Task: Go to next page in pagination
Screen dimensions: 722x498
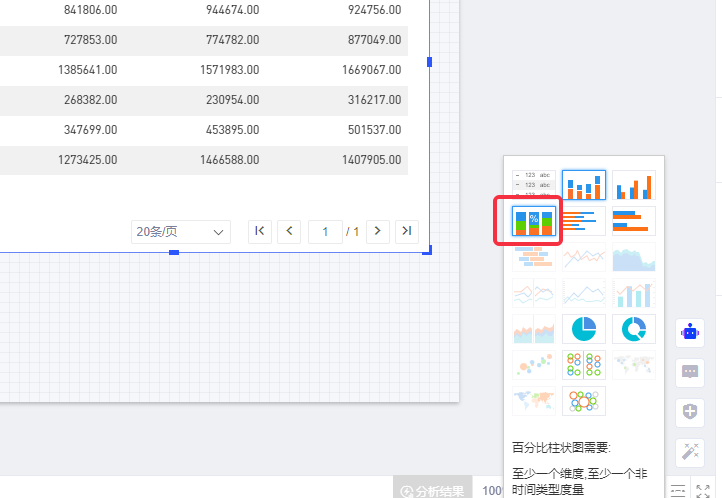Action: click(377, 231)
